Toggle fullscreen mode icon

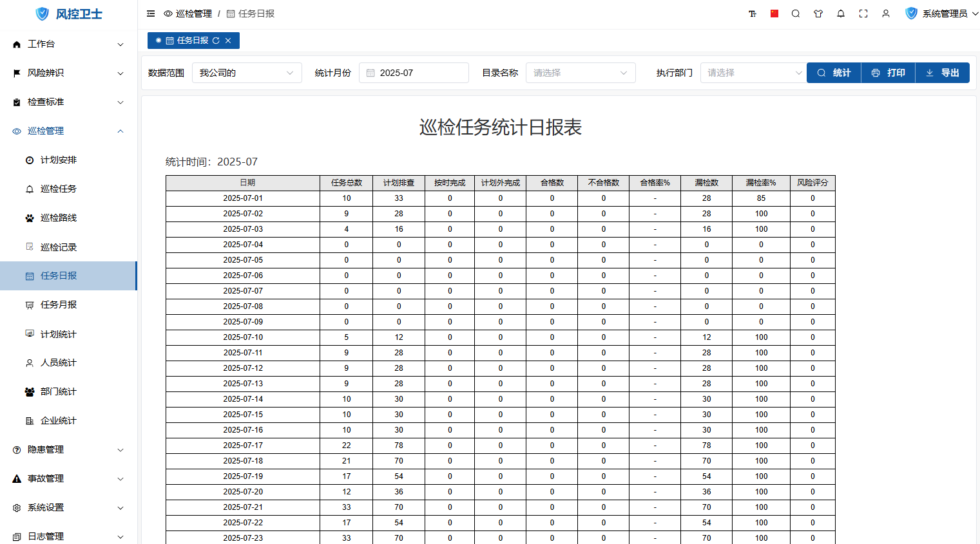click(x=863, y=14)
